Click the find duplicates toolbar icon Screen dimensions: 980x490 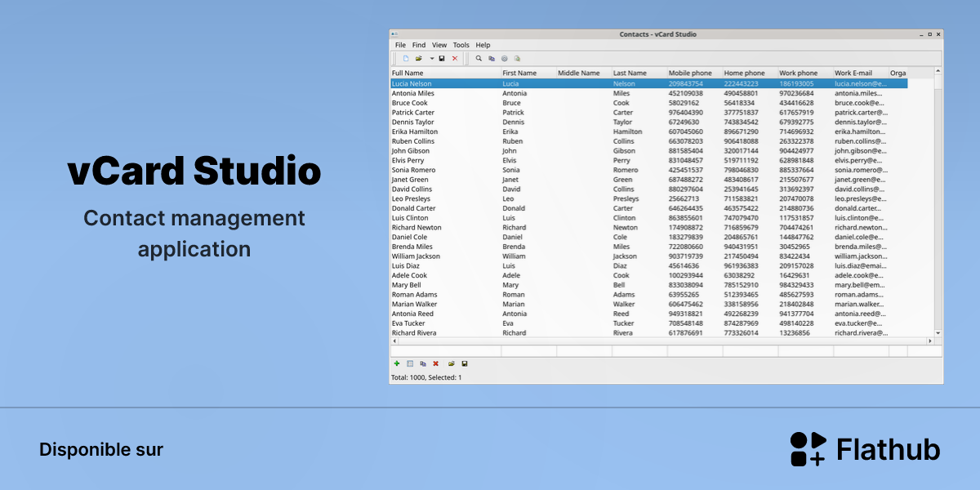click(492, 59)
